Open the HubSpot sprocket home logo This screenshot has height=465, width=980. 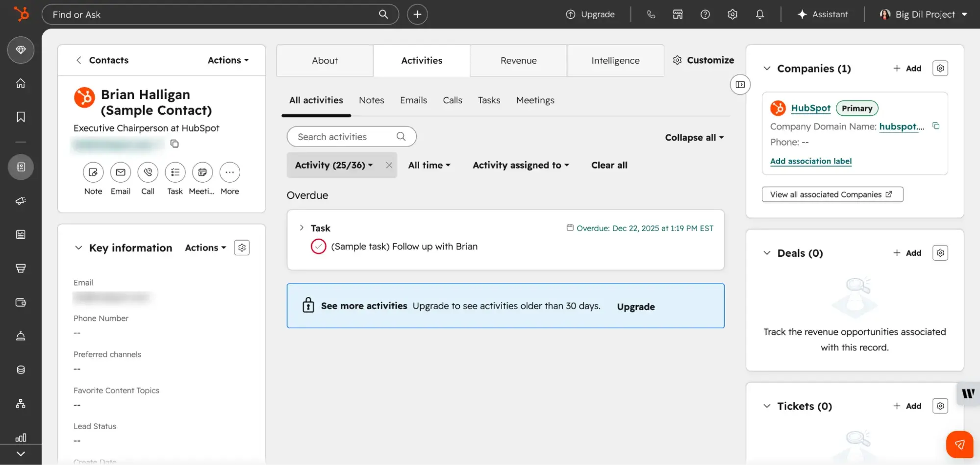(21, 14)
